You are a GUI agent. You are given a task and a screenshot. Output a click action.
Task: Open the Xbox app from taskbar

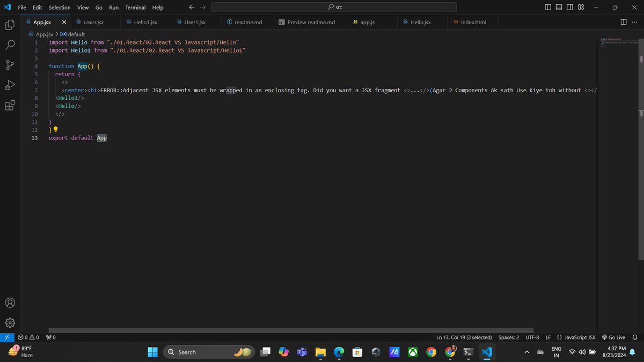413,352
